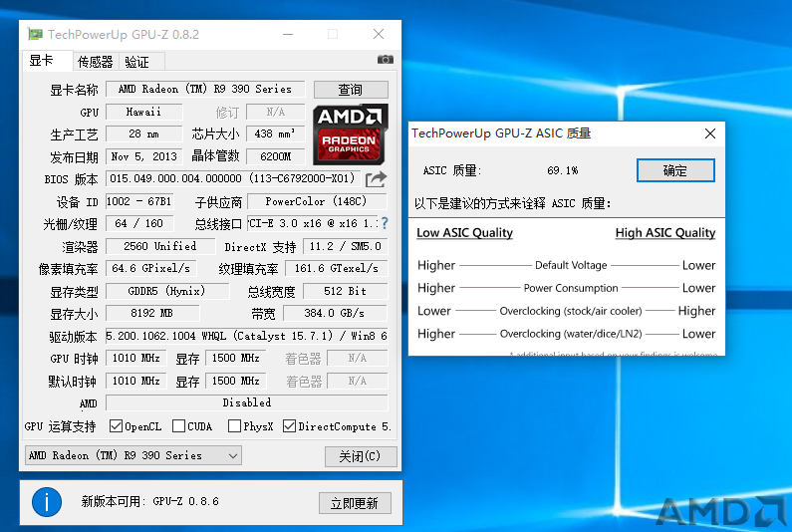Click the ASIC quality 69.1% value
792x532 pixels.
562,170
